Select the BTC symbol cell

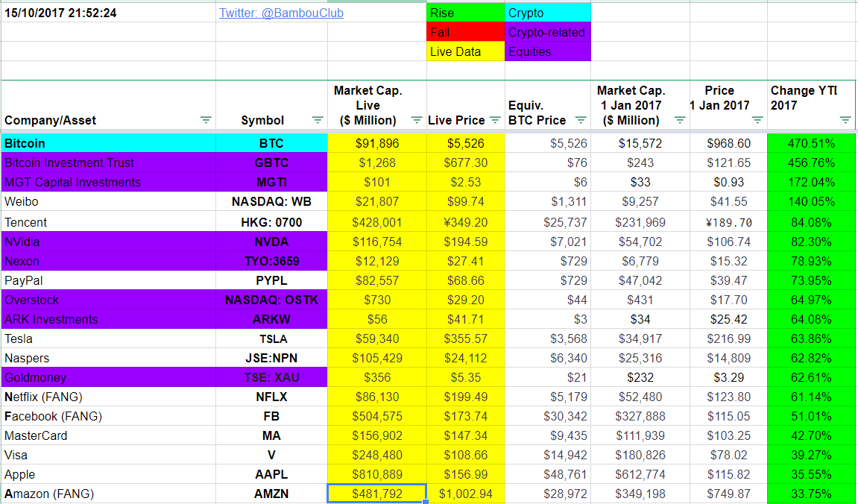(x=272, y=143)
